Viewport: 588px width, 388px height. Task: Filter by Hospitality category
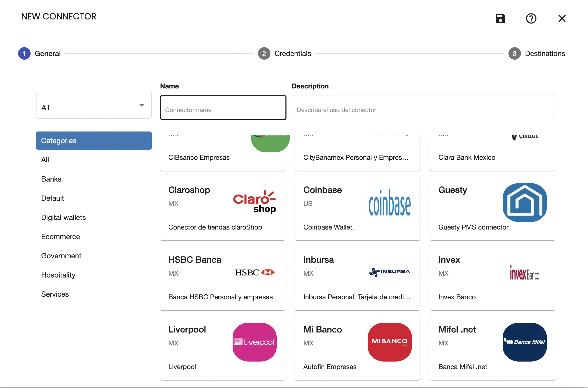point(58,275)
